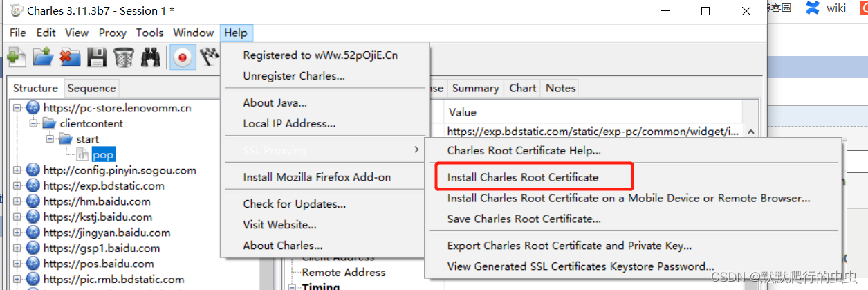The height and width of the screenshot is (290, 868).
Task: Switch to the Structure tab
Action: (x=35, y=88)
